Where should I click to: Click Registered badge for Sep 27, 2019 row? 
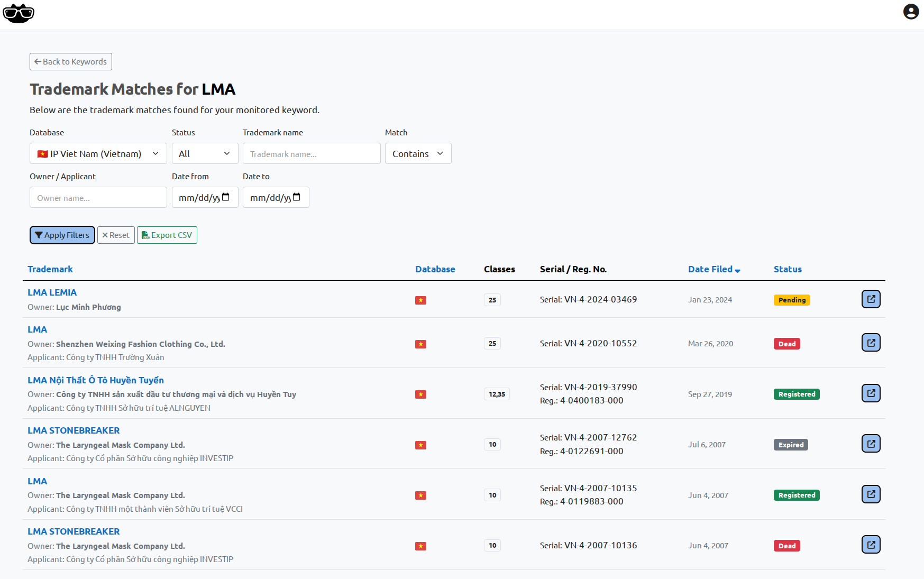pos(797,394)
